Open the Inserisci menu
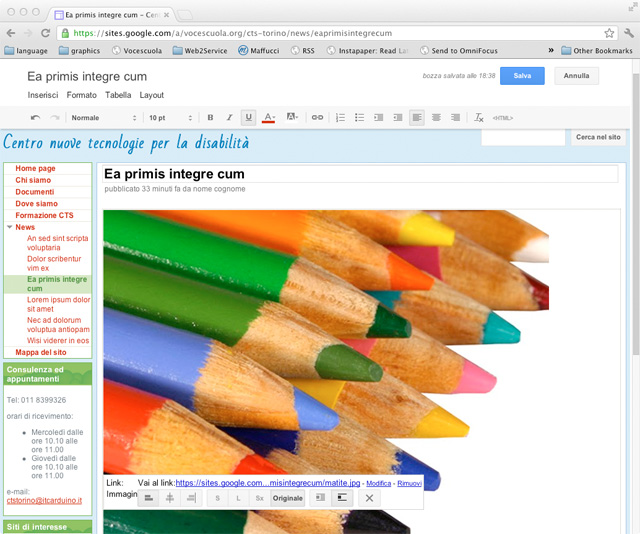640x534 pixels. tap(43, 95)
